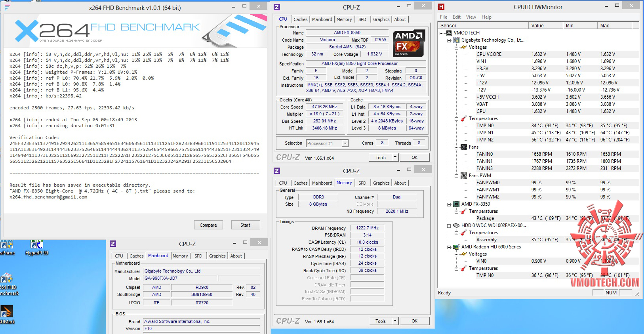644x334 pixels.
Task: Click the Tools button in CPU-Z CPU window
Action: coord(381,157)
